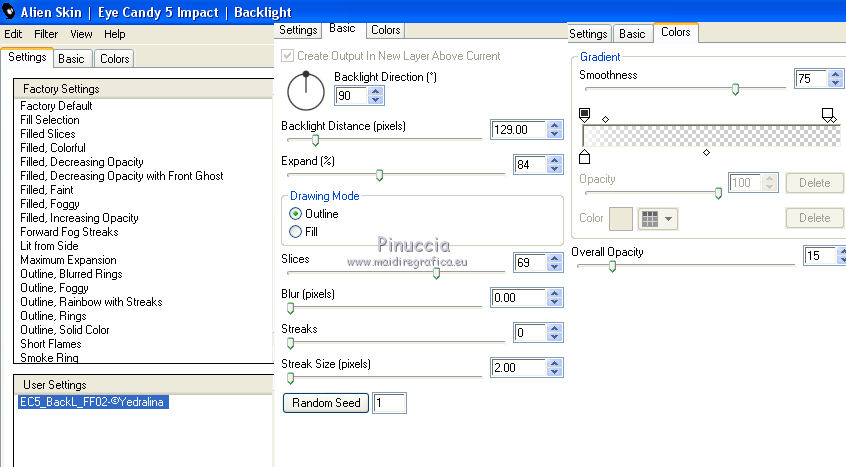Viewport: 846px width, 467px height.
Task: Open Settings tab in right panel
Action: [x=588, y=34]
